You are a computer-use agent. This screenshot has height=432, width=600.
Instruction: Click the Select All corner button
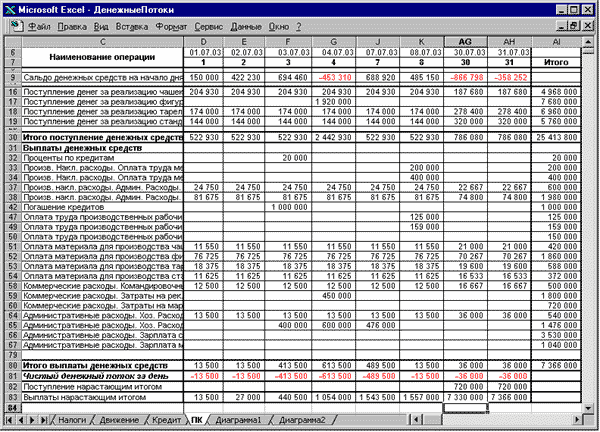coord(13,42)
